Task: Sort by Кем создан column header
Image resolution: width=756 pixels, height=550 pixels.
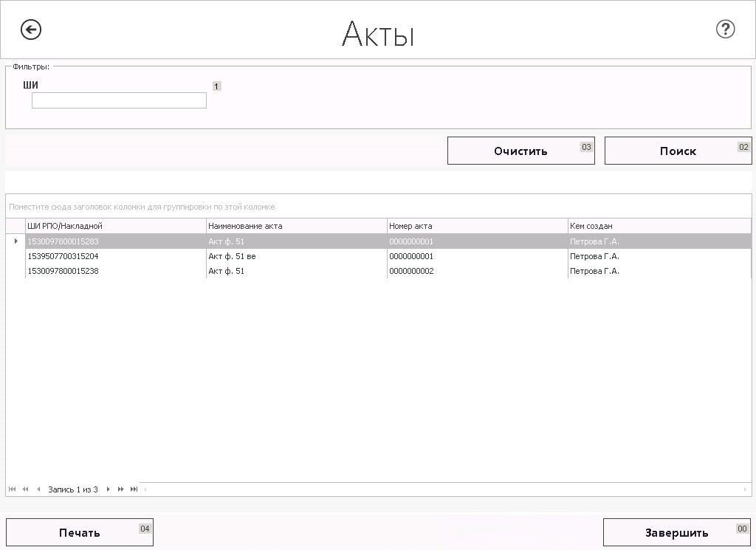Action: coord(659,226)
